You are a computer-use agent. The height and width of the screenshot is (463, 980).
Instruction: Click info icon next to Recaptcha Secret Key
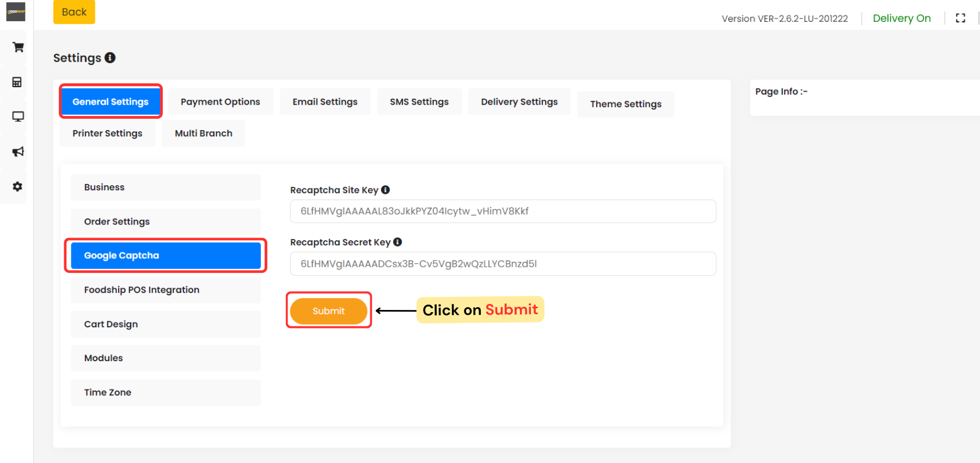[397, 242]
